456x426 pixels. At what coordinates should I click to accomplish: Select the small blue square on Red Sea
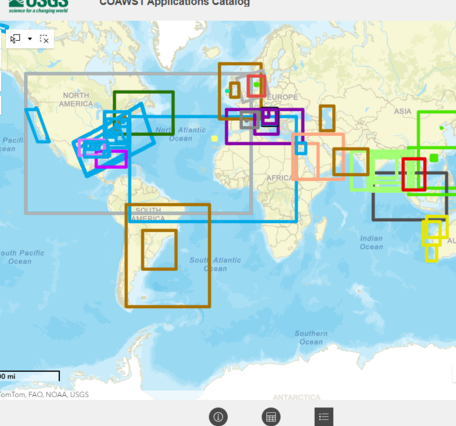[301, 148]
